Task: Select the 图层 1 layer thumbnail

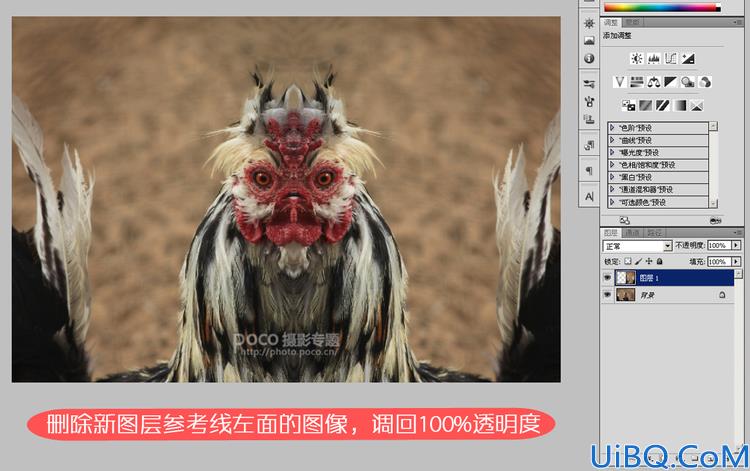Action: tap(625, 278)
